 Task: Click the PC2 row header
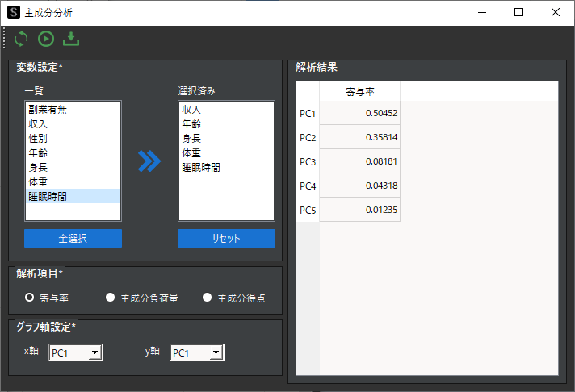pos(308,137)
